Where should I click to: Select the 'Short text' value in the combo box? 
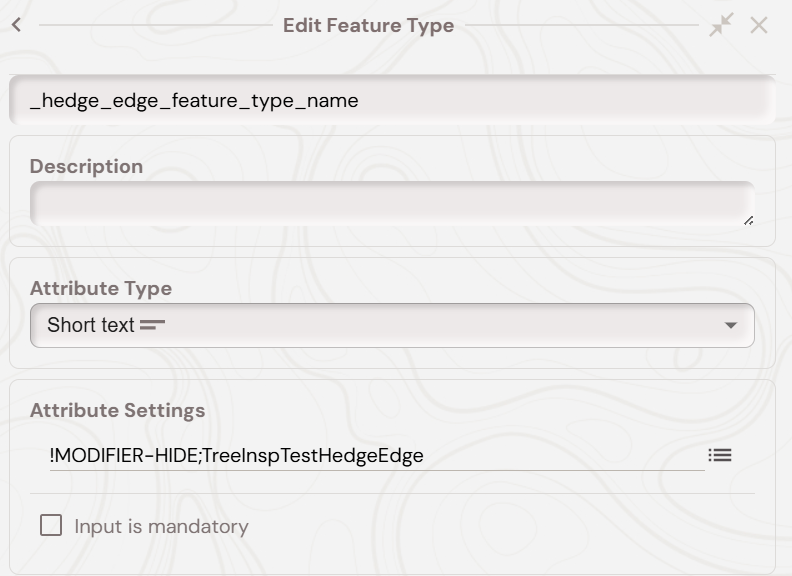[x=90, y=325]
